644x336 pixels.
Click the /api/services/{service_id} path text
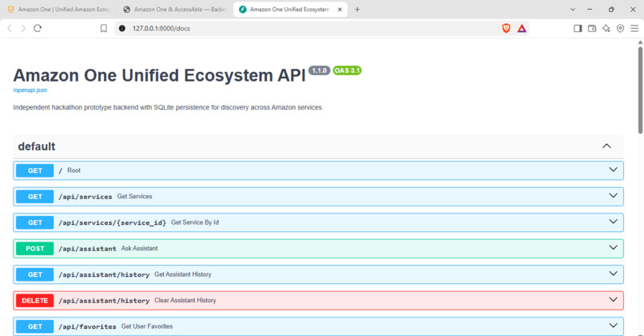(x=112, y=222)
